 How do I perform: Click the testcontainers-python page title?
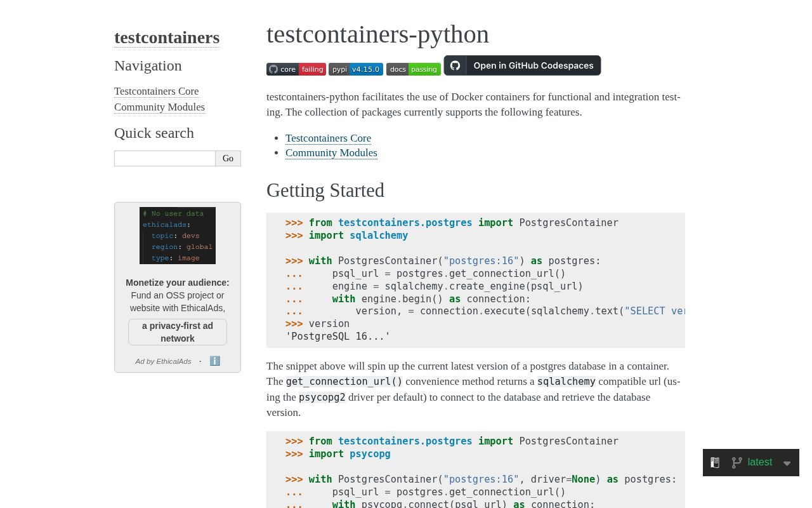click(x=377, y=34)
